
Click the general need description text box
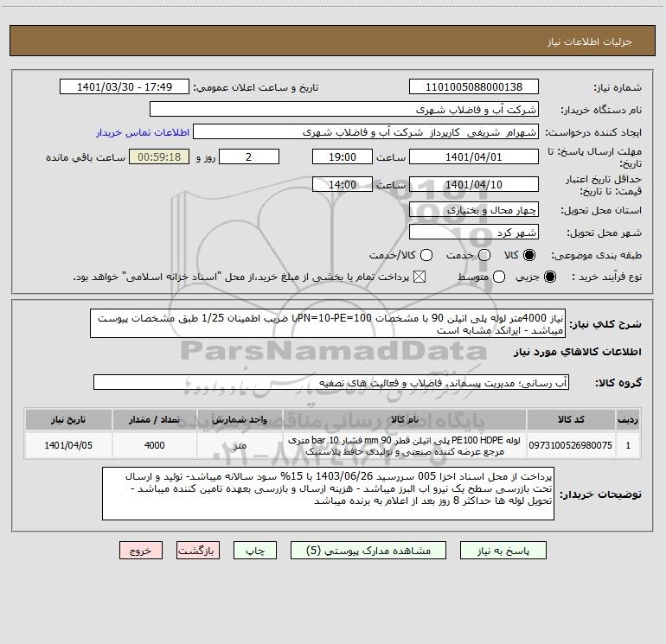tap(328, 323)
